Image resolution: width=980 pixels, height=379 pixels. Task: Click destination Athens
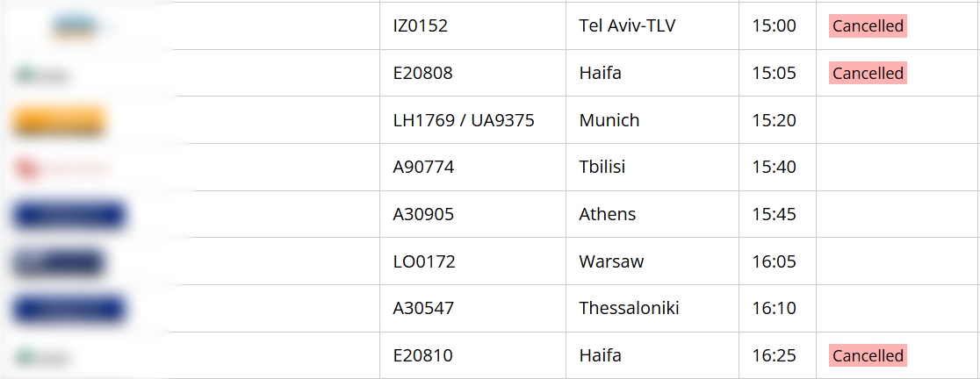click(607, 214)
